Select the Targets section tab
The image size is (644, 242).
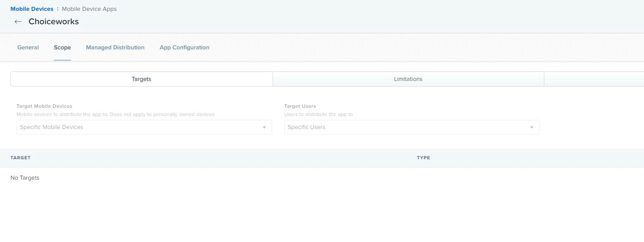point(142,79)
